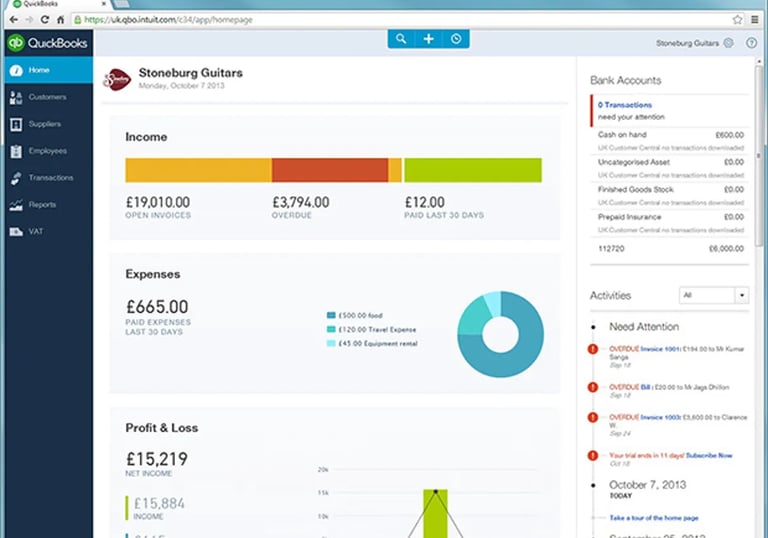Close the QuickBooks browser tab
The height and width of the screenshot is (538, 768).
[x=104, y=3]
